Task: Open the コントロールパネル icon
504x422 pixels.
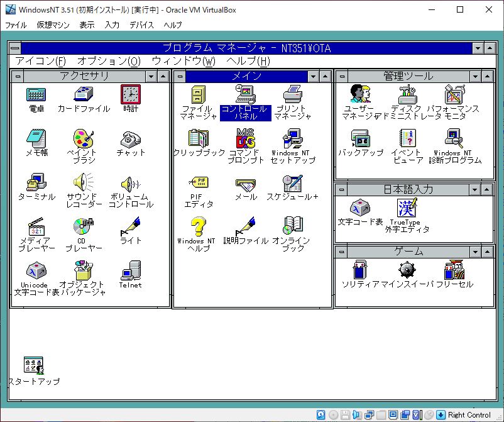Action: coord(245,95)
